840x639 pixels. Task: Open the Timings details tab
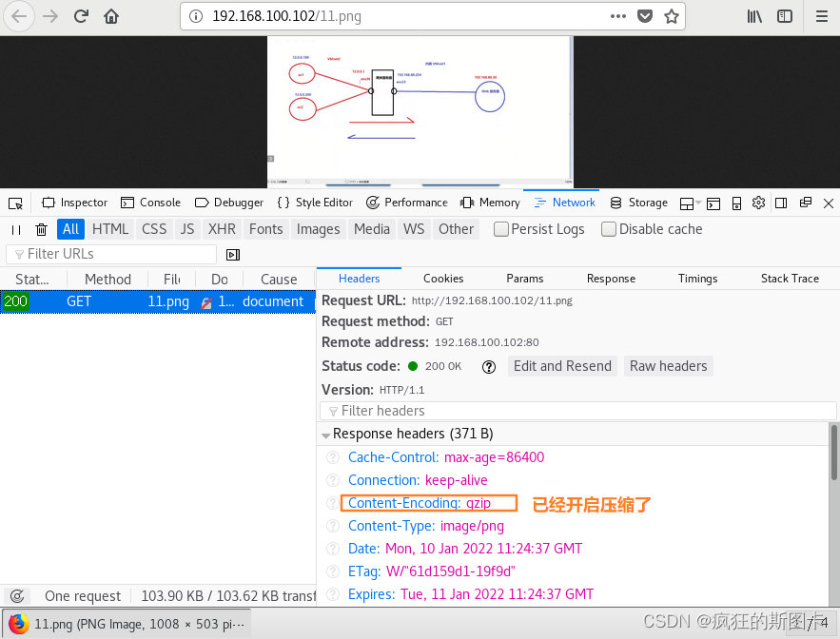pyautogui.click(x=697, y=279)
